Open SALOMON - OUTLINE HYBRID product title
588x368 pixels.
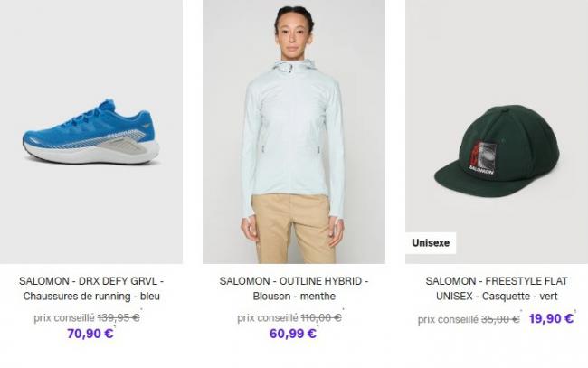click(x=294, y=281)
